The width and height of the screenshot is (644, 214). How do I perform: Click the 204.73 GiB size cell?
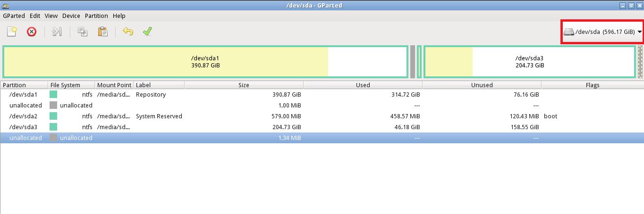pyautogui.click(x=287, y=127)
